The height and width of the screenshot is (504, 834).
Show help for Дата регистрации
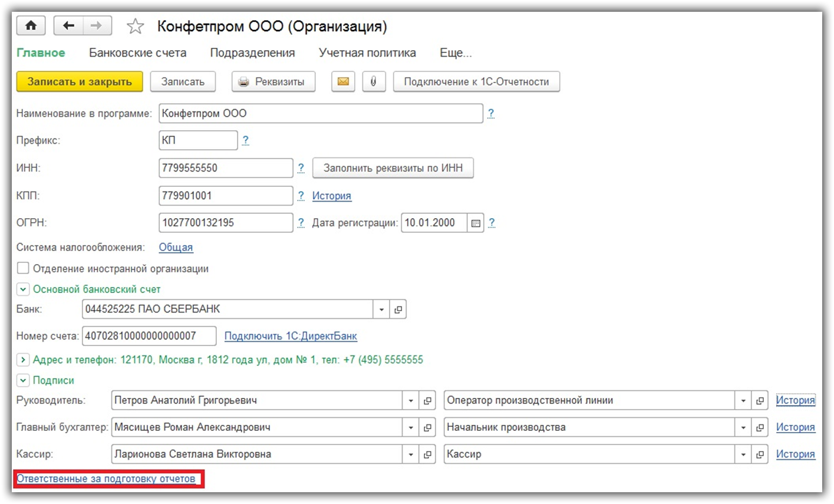492,223
